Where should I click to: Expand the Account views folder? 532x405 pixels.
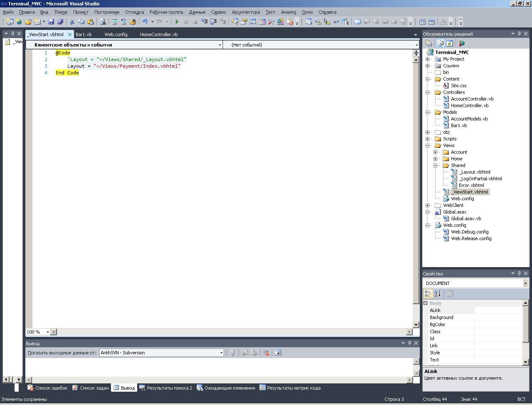[435, 152]
